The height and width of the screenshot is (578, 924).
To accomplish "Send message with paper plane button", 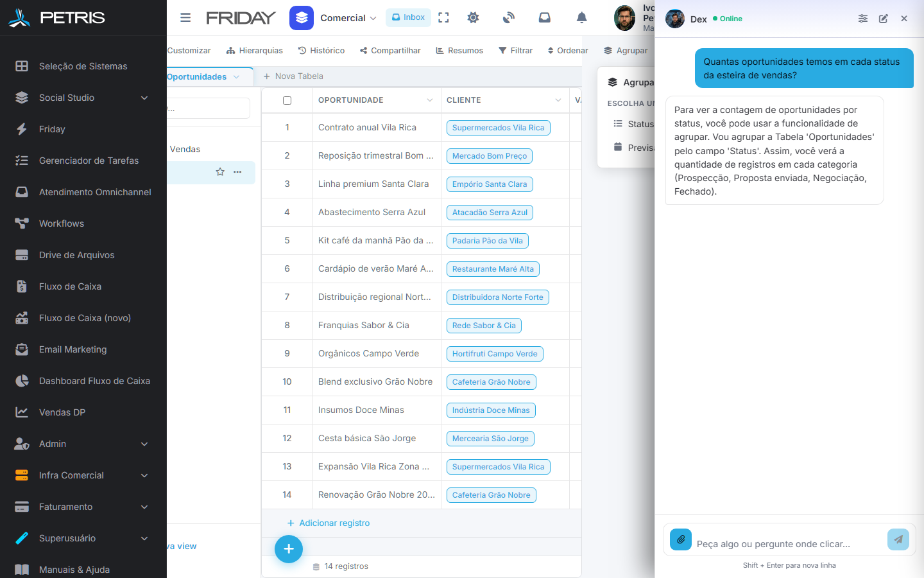I will tap(898, 539).
